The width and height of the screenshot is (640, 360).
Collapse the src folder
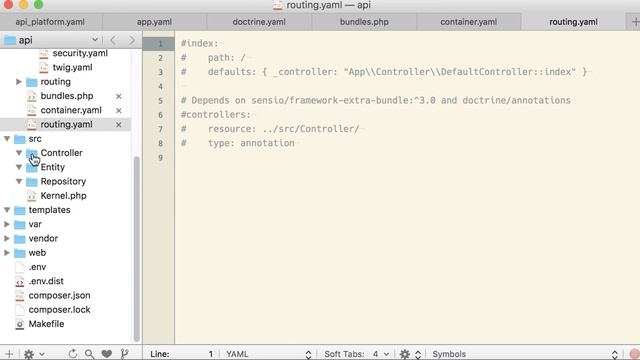click(x=7, y=139)
